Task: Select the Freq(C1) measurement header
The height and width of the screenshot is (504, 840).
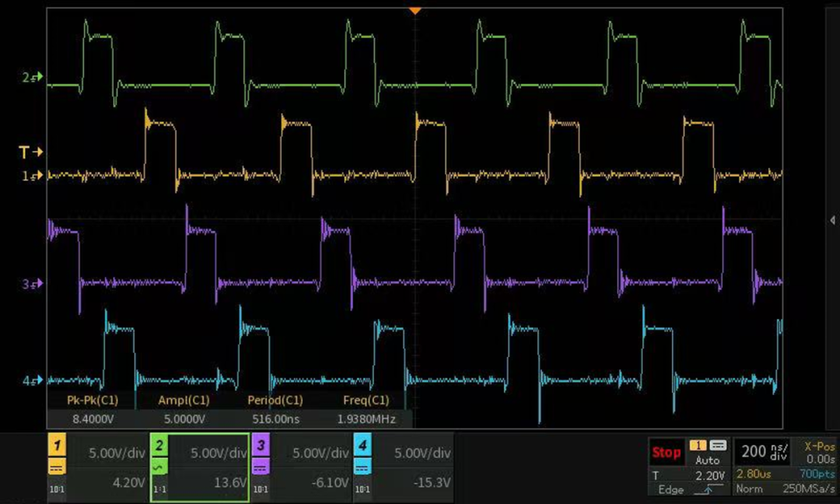Action: (366, 400)
